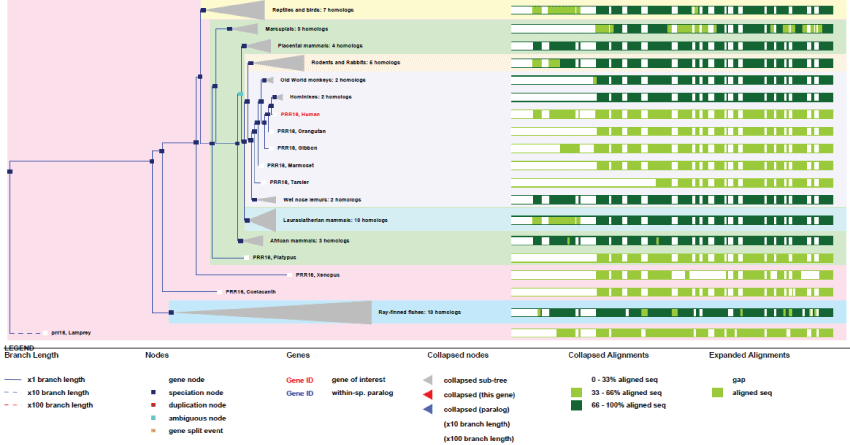The width and height of the screenshot is (850, 445).
Task: Click the cyan ambiguous node in the gene tree
Action: 240,94
